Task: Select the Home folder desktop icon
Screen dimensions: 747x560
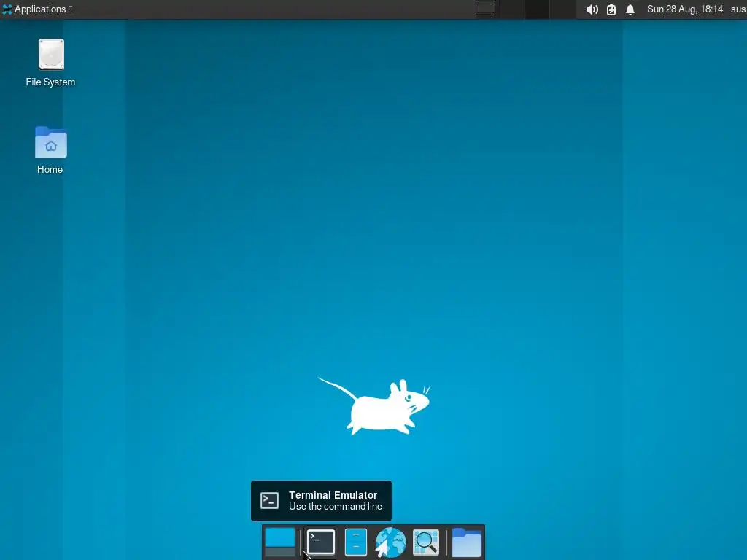Action: click(50, 150)
